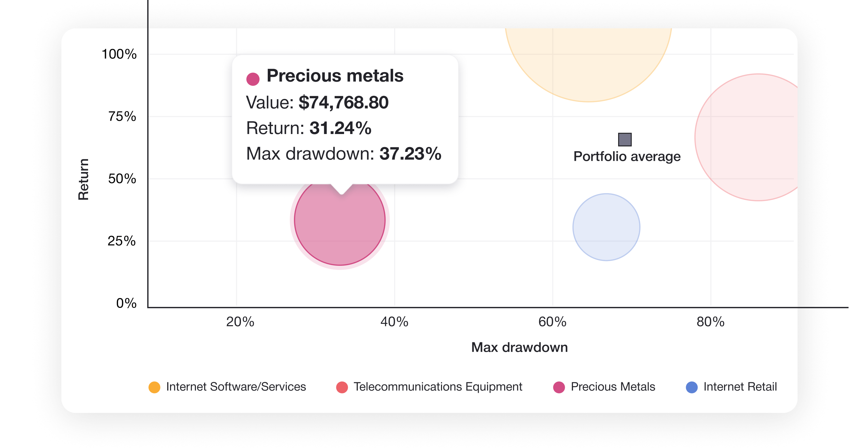
Task: Toggle the Internet Retail legend label
Action: (740, 387)
